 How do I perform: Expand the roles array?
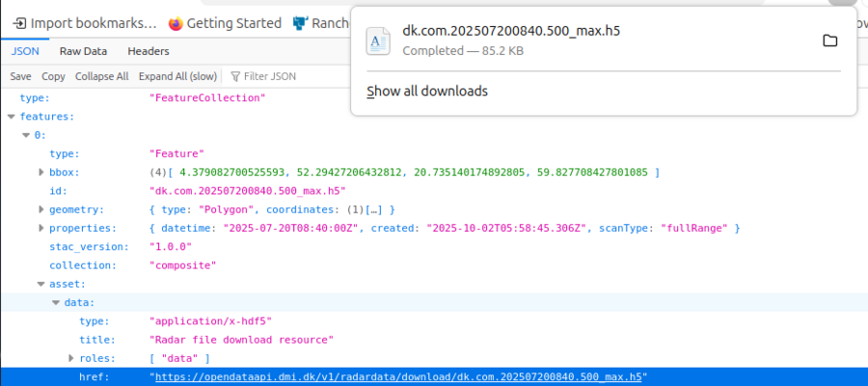click(x=70, y=358)
